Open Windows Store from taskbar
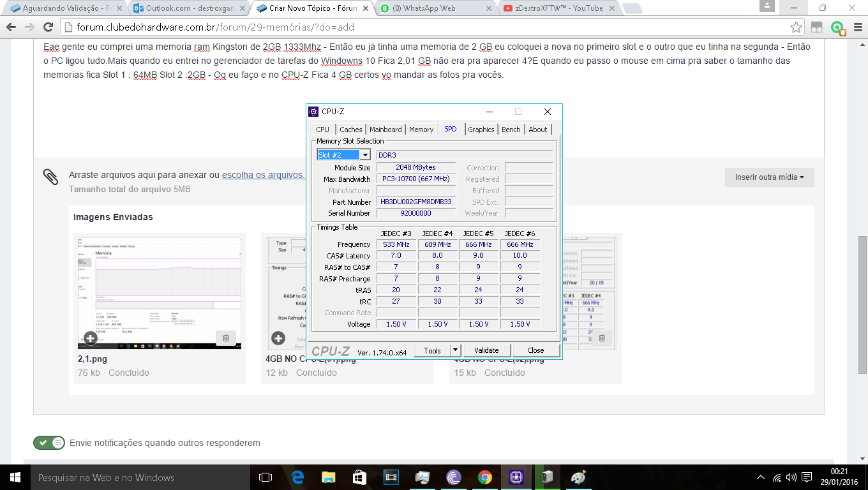This screenshot has height=490, width=868. (359, 477)
